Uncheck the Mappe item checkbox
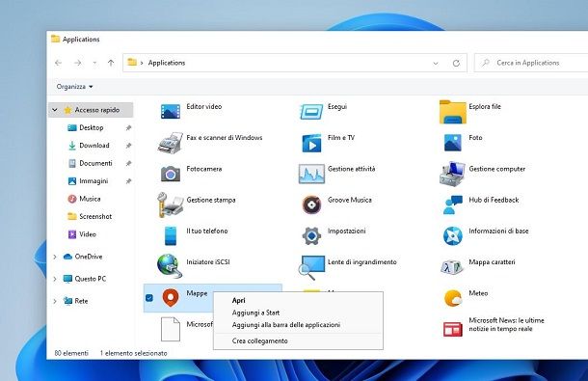The height and width of the screenshot is (381, 588). (x=149, y=298)
